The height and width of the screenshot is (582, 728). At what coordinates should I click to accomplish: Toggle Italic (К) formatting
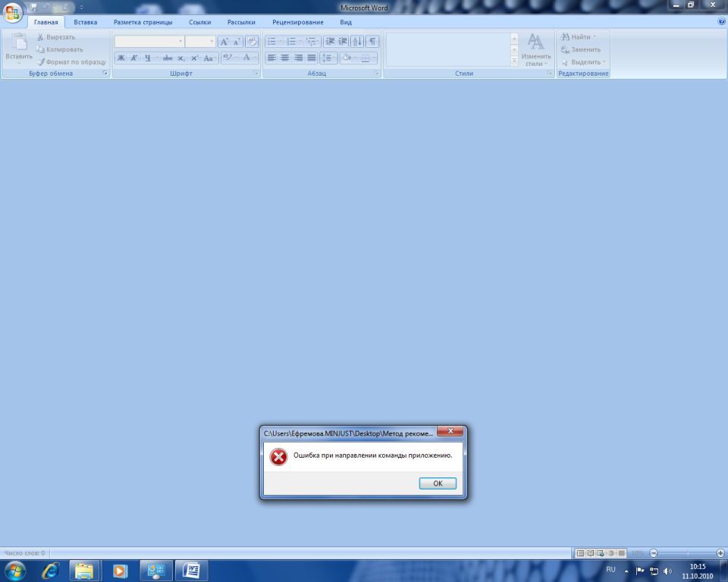(x=133, y=58)
